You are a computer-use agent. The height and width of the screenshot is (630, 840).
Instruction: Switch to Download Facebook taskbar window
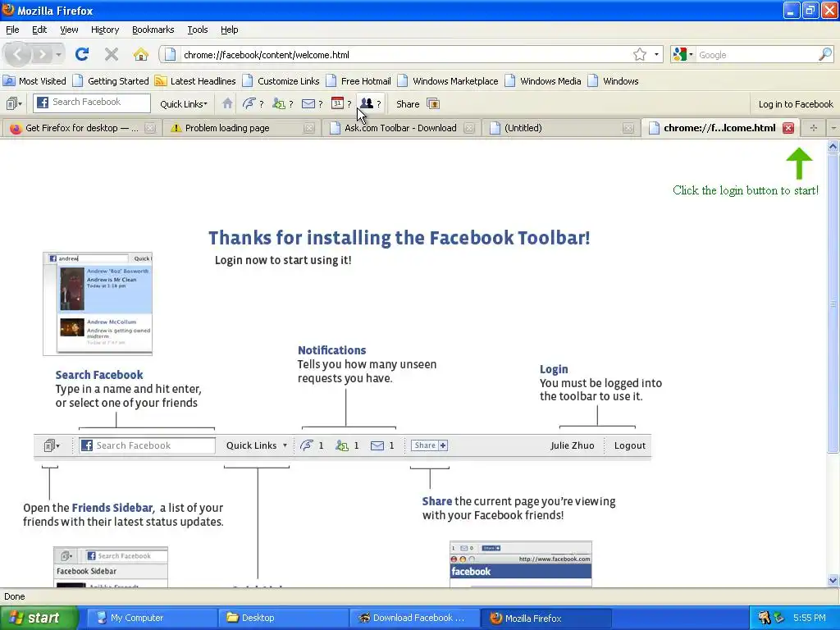pyautogui.click(x=414, y=618)
